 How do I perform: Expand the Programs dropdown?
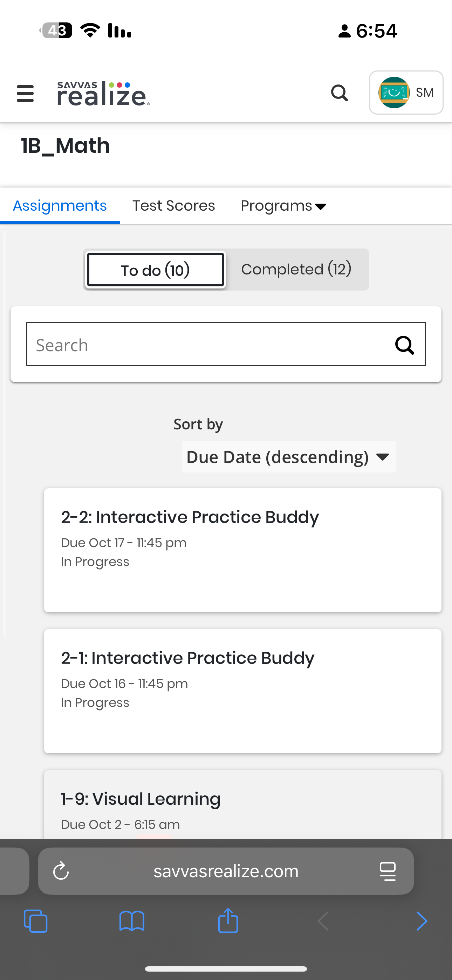pos(283,206)
